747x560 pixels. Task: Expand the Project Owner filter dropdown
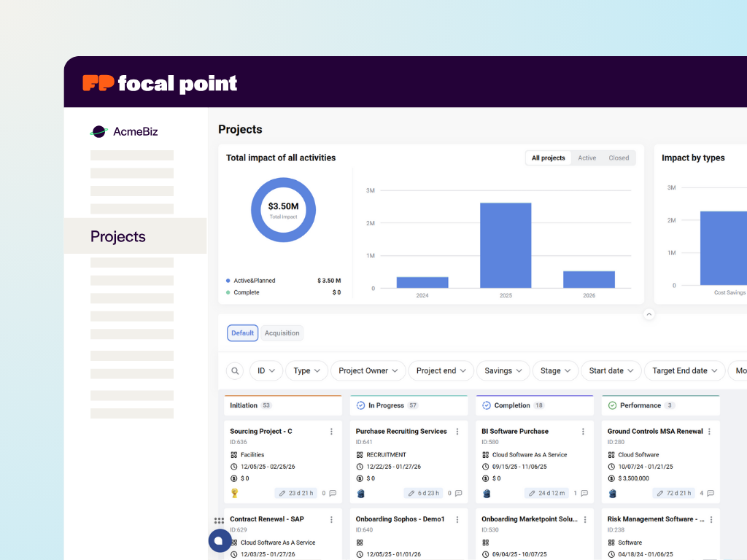[368, 371]
